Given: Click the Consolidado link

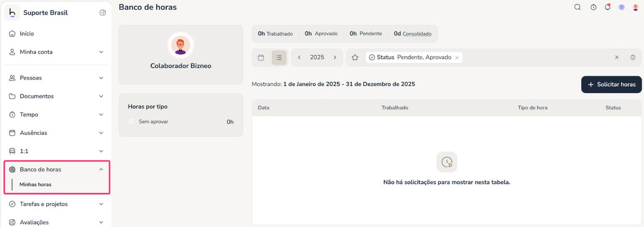Looking at the screenshot, I should 417,34.
